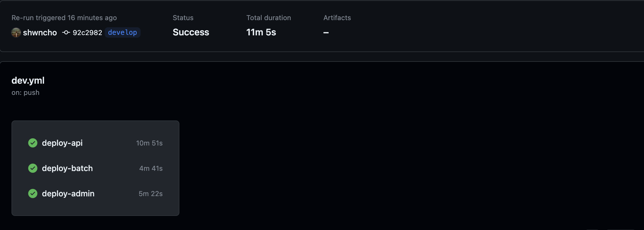Click the 'on: push' trigger text
Viewport: 644px width, 230px height.
click(25, 93)
